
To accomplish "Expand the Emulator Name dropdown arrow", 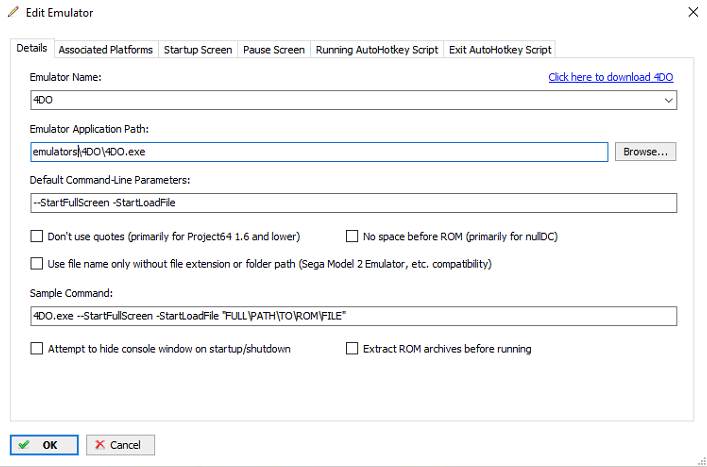I will [669, 100].
